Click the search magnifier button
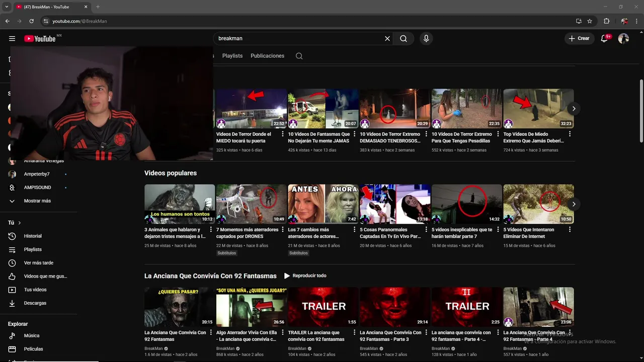644x362 pixels. [x=404, y=39]
